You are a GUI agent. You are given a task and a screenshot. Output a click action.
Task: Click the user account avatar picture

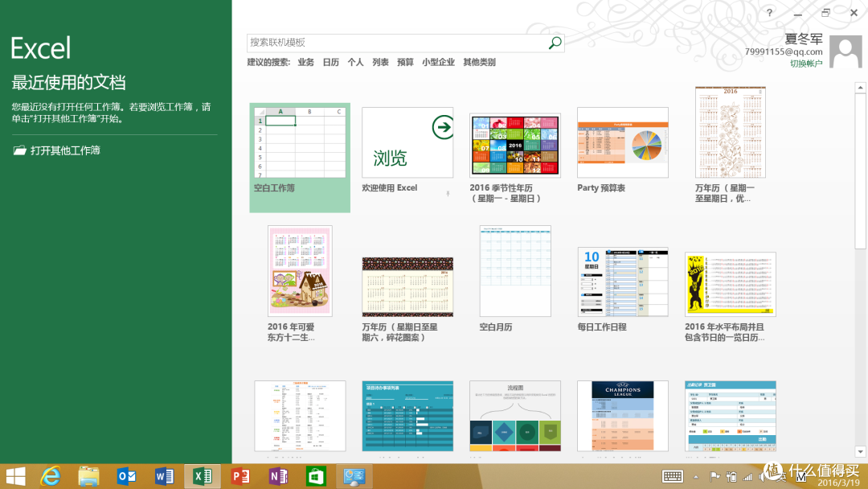[845, 51]
